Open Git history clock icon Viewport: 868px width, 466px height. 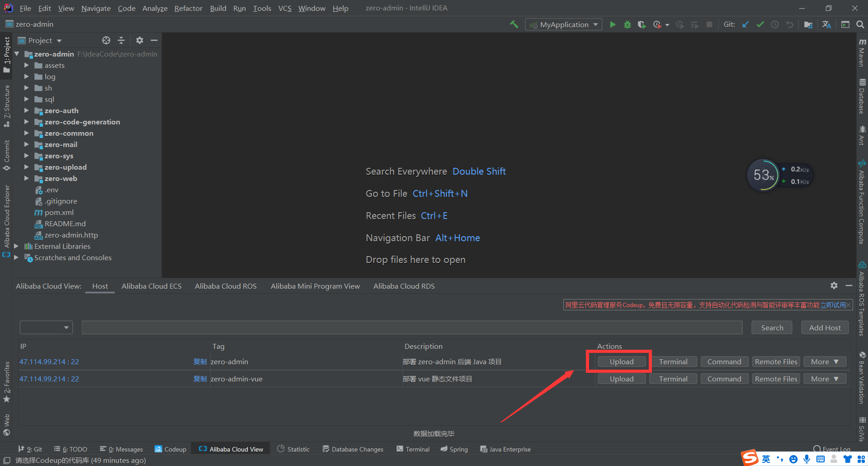775,24
